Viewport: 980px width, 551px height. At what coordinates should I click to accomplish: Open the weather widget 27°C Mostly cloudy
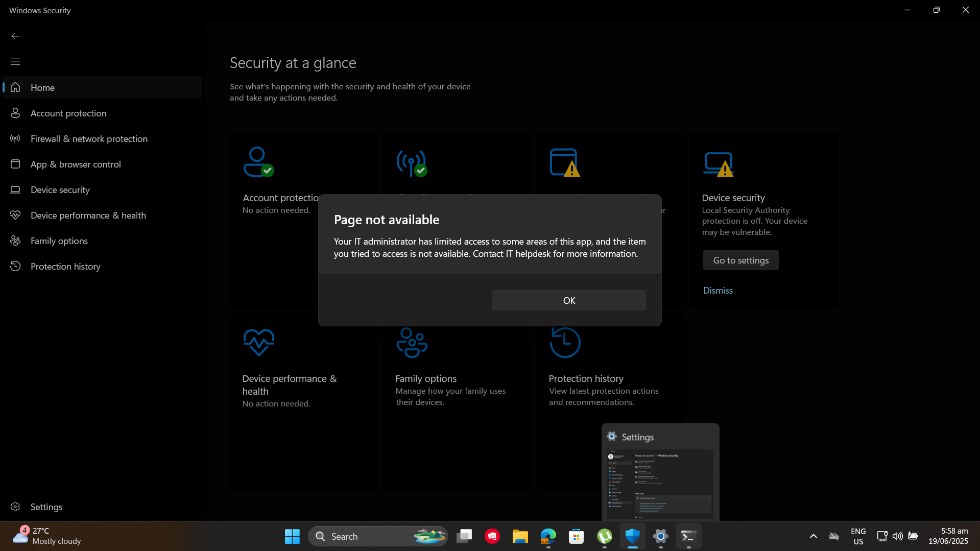[x=47, y=536]
